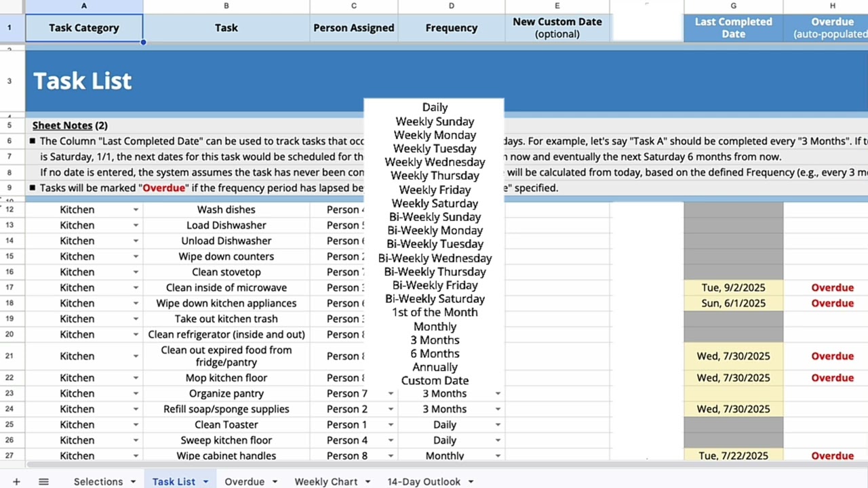Choose Bi-Weekly Friday from the frequency list
Screen dimensions: 868x488
435,285
